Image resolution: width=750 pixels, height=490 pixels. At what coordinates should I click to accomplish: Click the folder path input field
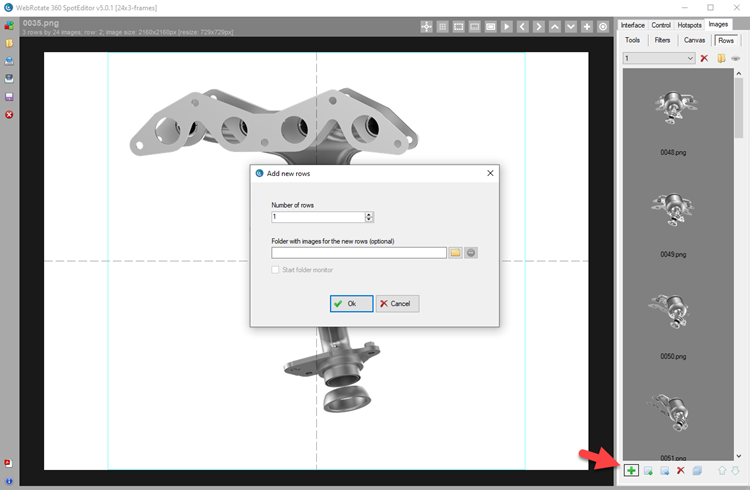point(359,253)
